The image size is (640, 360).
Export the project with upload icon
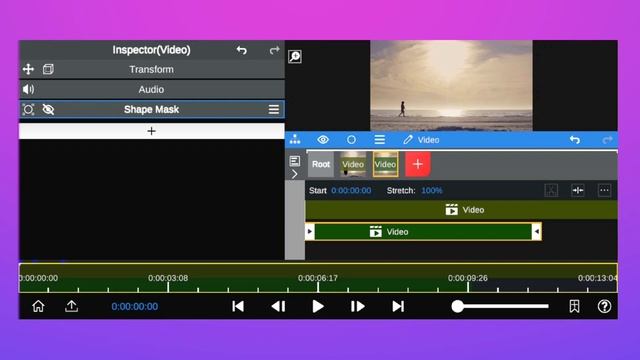pos(71,306)
